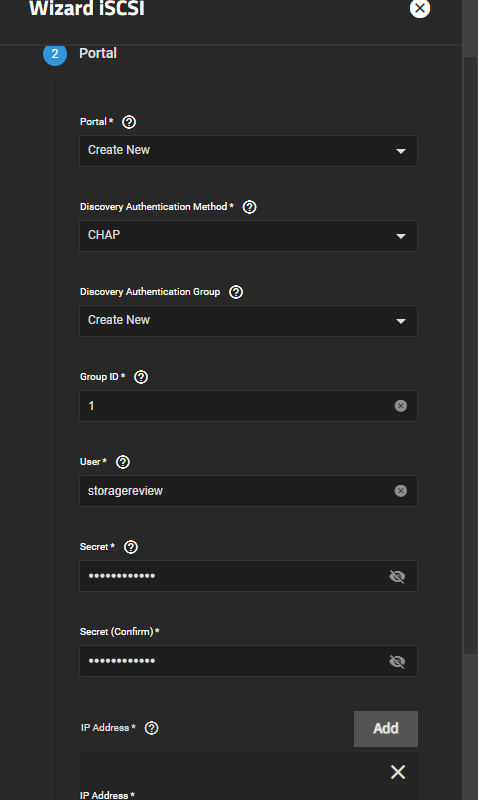
Task: Click the Secret field help icon
Action: pyautogui.click(x=131, y=547)
